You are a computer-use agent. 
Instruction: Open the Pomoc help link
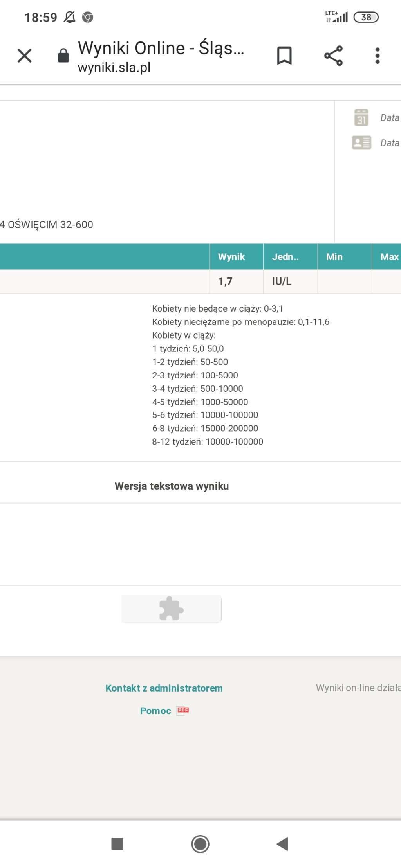click(x=155, y=711)
